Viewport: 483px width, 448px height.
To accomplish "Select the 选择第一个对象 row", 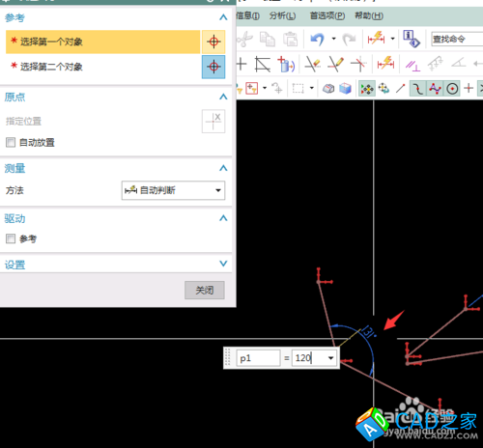I will 102,42.
